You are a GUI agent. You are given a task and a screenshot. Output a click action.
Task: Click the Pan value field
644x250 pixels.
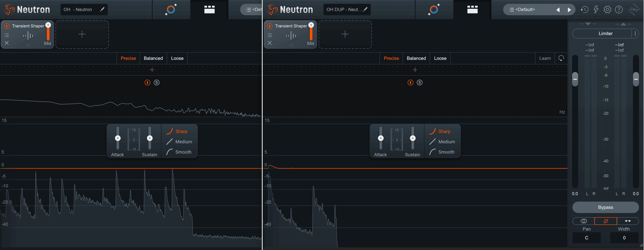click(587, 238)
